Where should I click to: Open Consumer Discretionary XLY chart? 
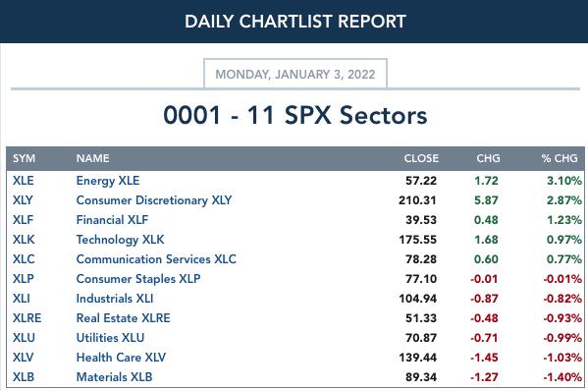pos(154,200)
